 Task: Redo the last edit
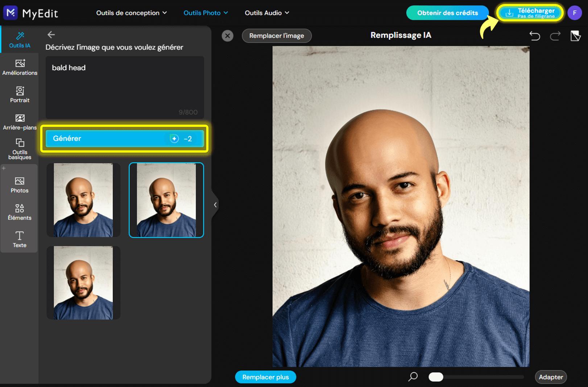(555, 36)
